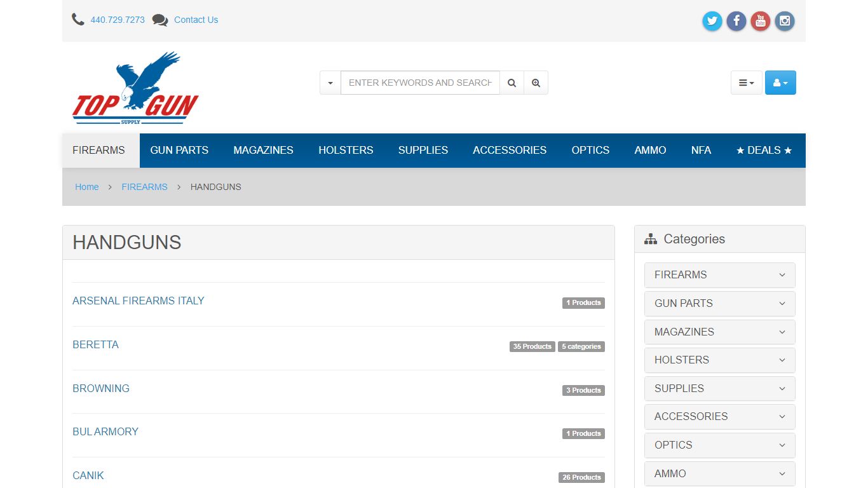Image resolution: width=868 pixels, height=488 pixels.
Task: Click the search magnifier button
Action: (512, 83)
